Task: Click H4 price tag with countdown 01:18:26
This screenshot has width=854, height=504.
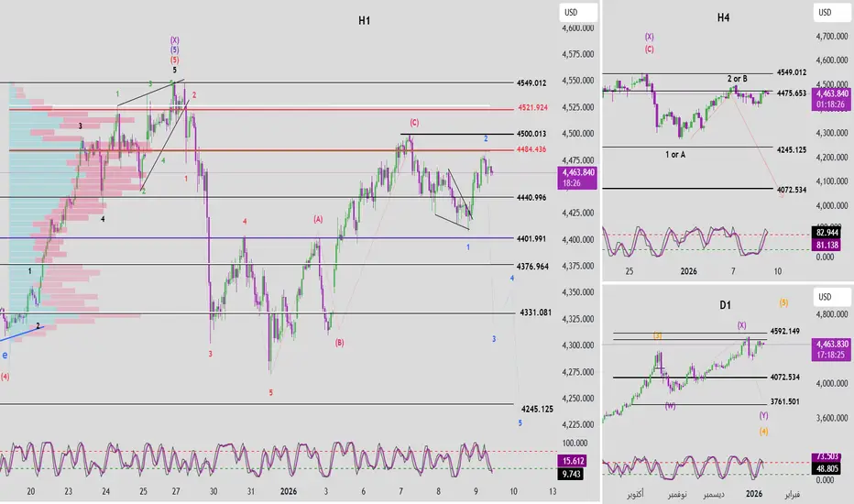Action: [831, 99]
